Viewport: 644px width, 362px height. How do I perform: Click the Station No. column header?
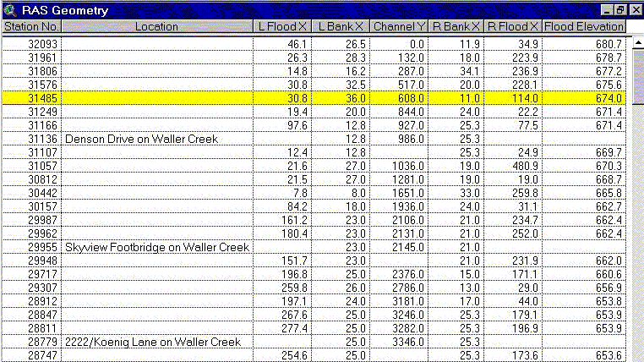[31, 26]
